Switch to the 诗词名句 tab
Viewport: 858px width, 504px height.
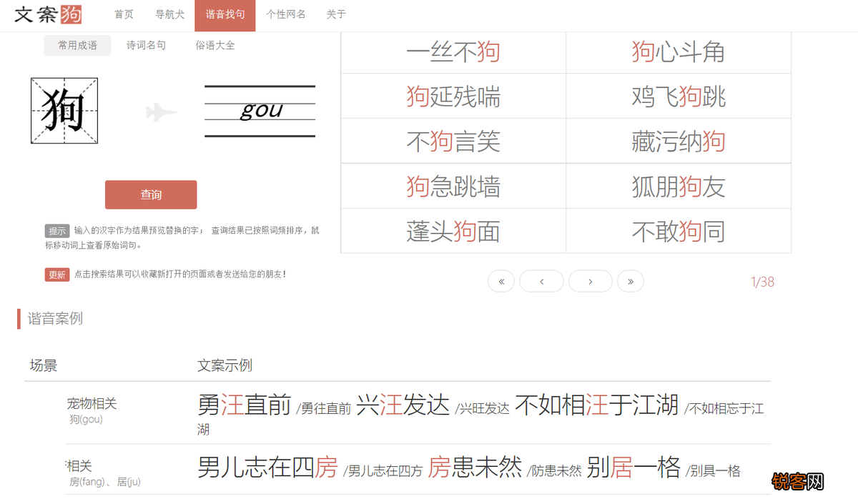(146, 45)
